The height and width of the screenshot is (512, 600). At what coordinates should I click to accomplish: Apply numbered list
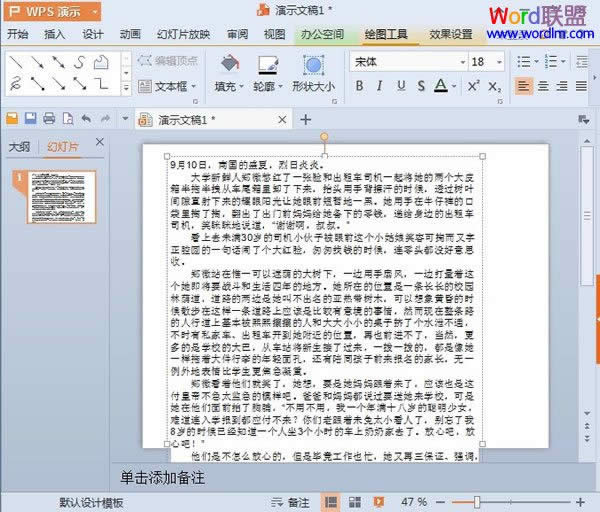(x=551, y=62)
